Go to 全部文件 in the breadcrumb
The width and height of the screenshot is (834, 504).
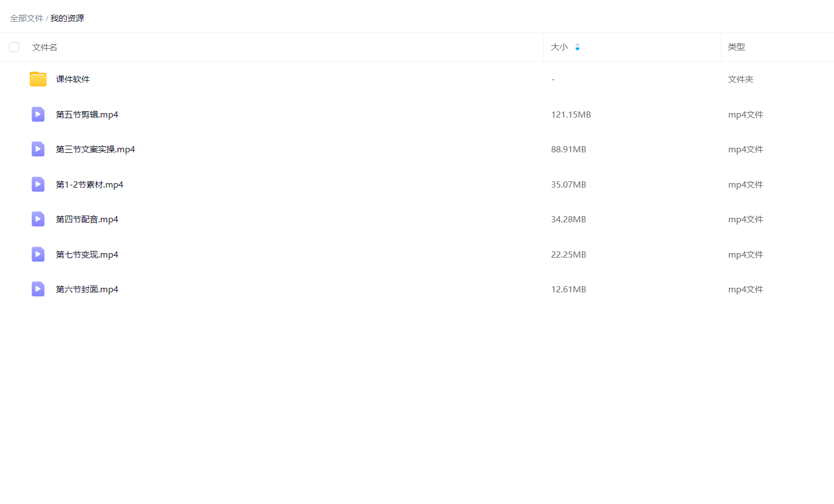[26, 18]
